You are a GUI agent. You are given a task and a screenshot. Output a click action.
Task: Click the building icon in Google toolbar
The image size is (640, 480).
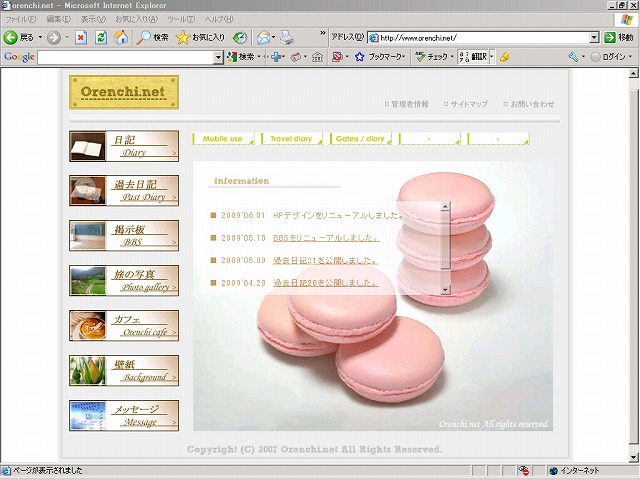click(x=317, y=57)
